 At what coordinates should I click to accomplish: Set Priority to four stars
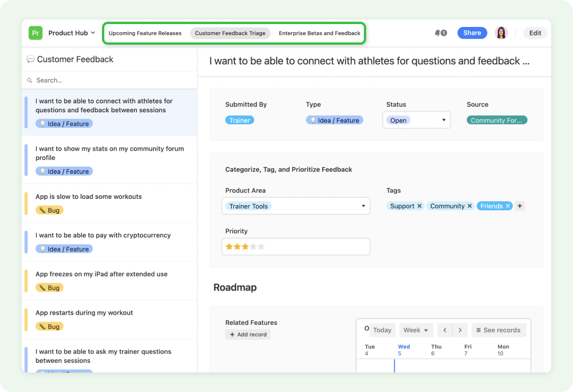click(254, 246)
